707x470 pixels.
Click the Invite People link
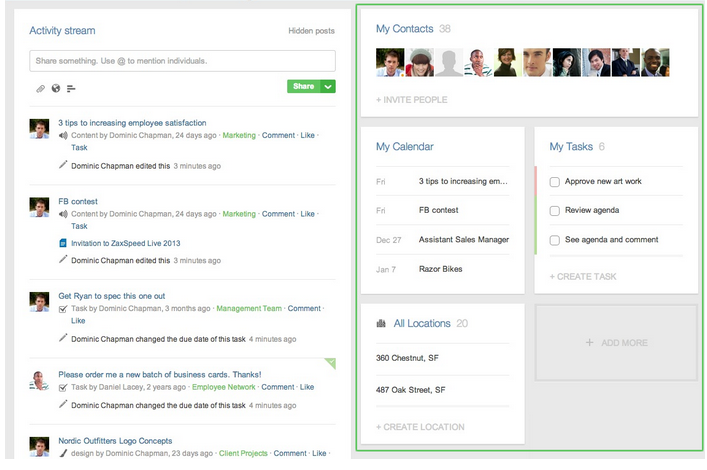(x=411, y=100)
